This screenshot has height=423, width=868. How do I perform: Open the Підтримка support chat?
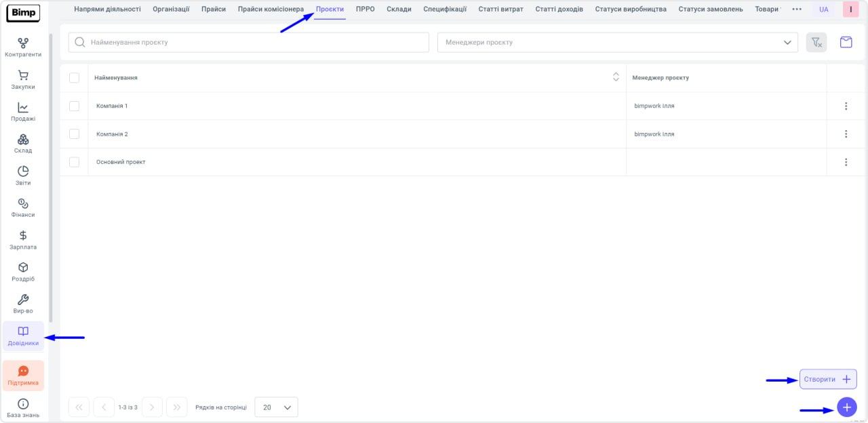click(x=23, y=376)
